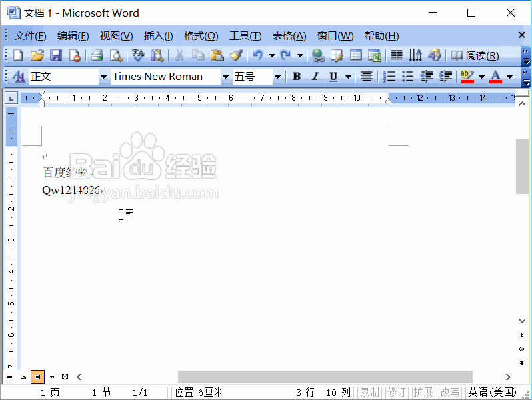Redo the last undone action
Viewport: 532px width, 400px height.
pyautogui.click(x=286, y=55)
